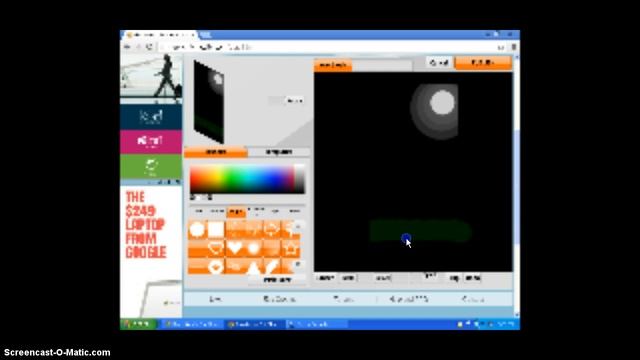Screen dimensions: 640x360
Task: Click the small button beside the preview
Action: pos(294,100)
